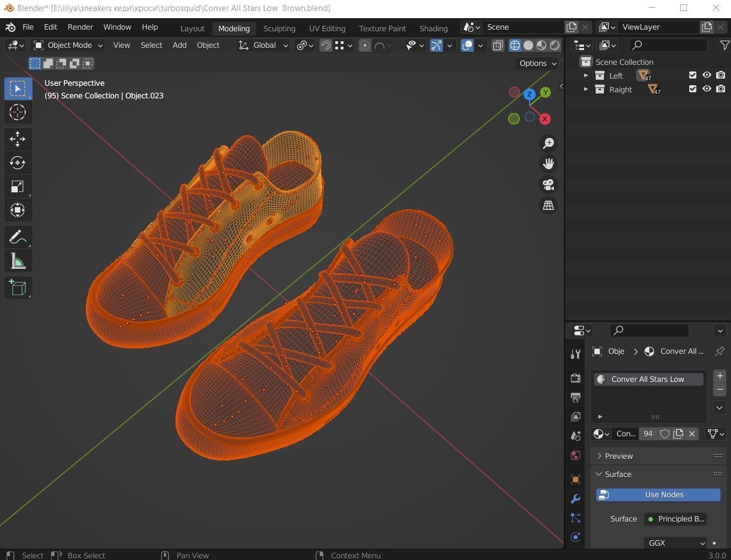Switch to the Sculpting workspace tab
The height and width of the screenshot is (560, 731).
279,28
